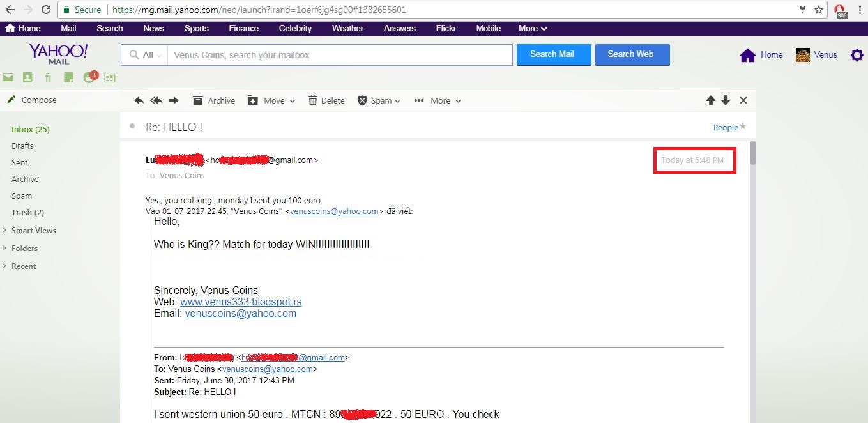Viewport: 868px width, 423px height.
Task: Open Weather in top navigation
Action: [347, 28]
